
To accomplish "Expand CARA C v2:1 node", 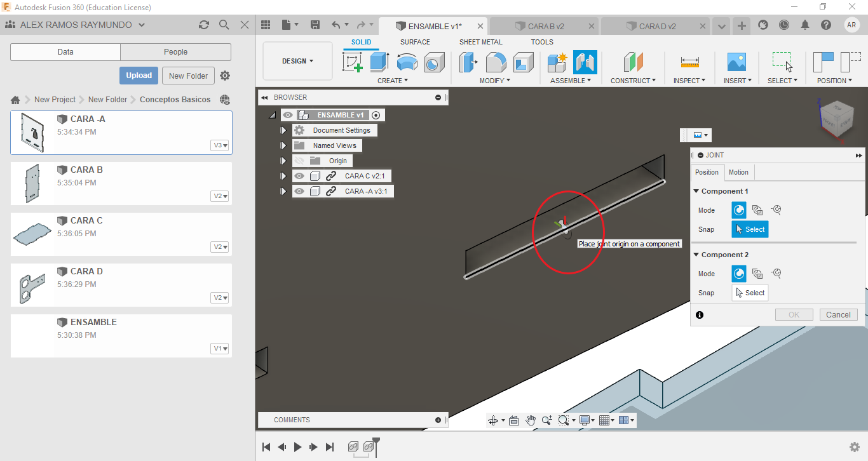I will pyautogui.click(x=283, y=176).
